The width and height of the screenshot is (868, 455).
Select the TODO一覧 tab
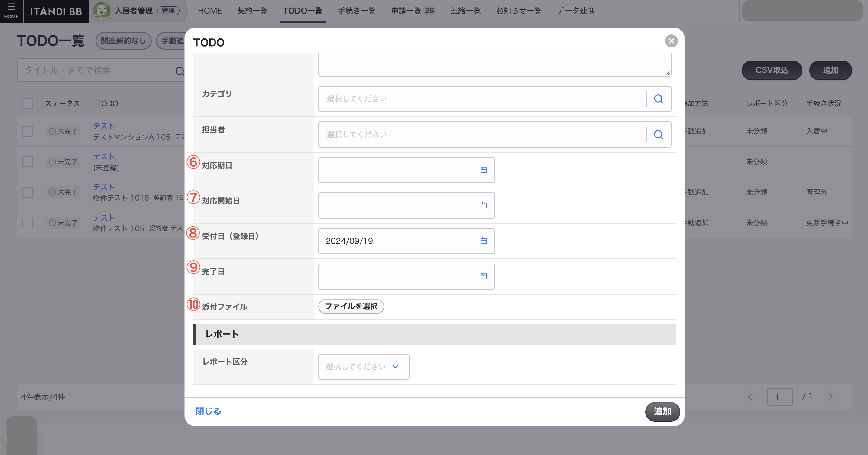pyautogui.click(x=303, y=11)
